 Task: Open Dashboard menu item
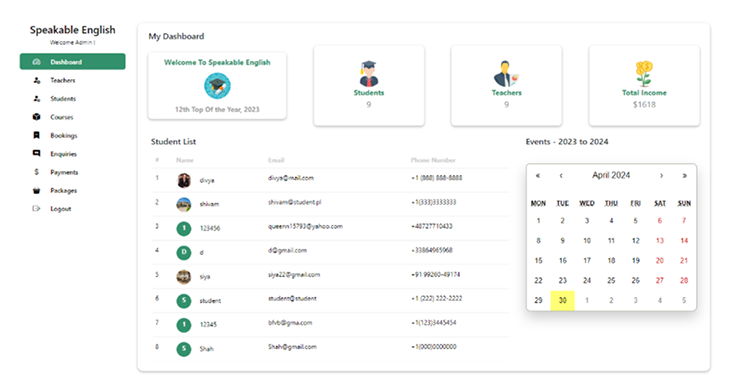pos(72,62)
